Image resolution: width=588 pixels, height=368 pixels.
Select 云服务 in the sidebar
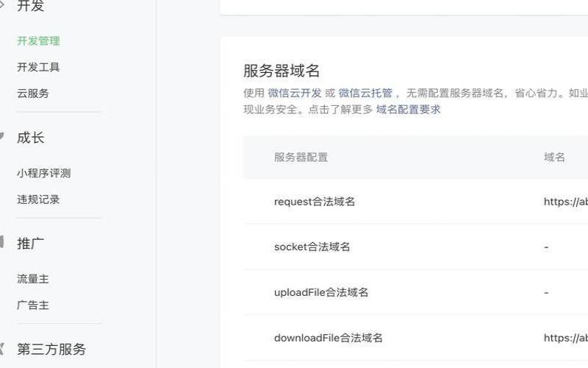click(x=33, y=93)
